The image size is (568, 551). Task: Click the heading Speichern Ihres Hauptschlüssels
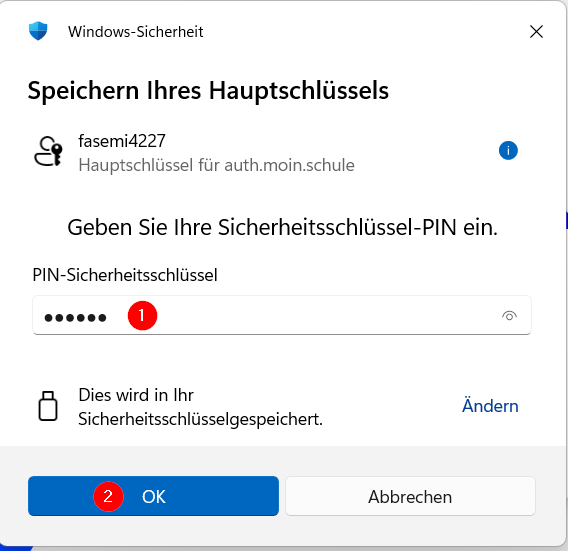click(x=208, y=90)
